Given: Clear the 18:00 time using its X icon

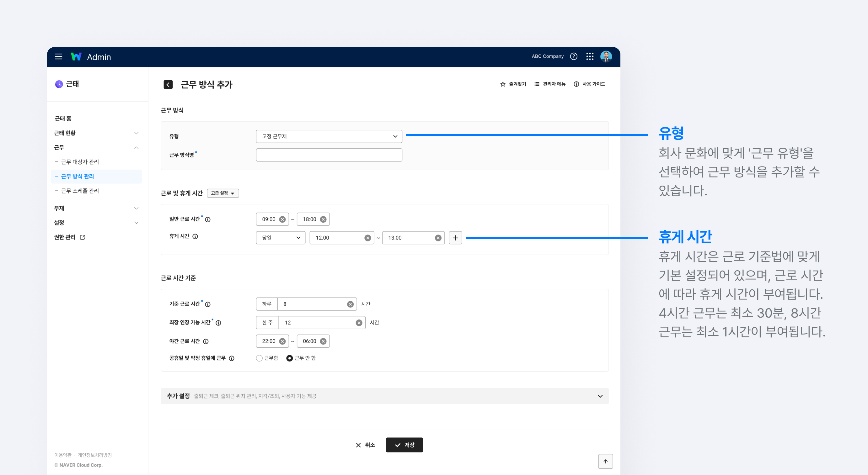Looking at the screenshot, I should [x=323, y=219].
